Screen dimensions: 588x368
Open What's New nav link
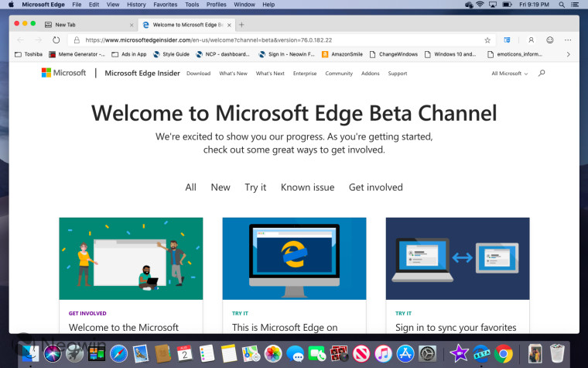tap(233, 74)
